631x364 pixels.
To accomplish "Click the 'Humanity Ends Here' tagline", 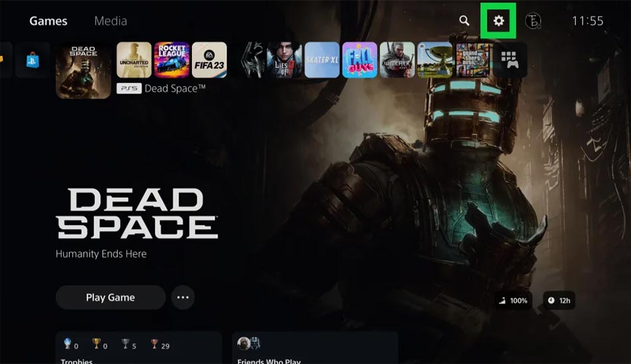I will coord(101,254).
